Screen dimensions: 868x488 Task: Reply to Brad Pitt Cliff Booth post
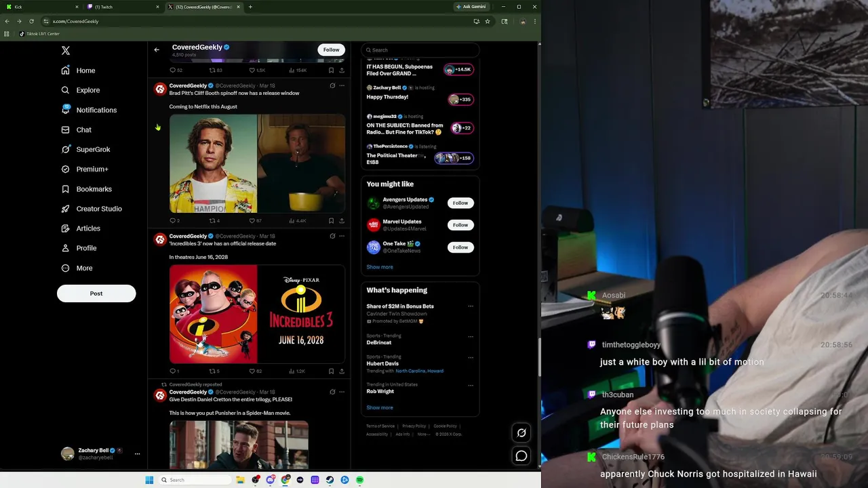tap(174, 220)
